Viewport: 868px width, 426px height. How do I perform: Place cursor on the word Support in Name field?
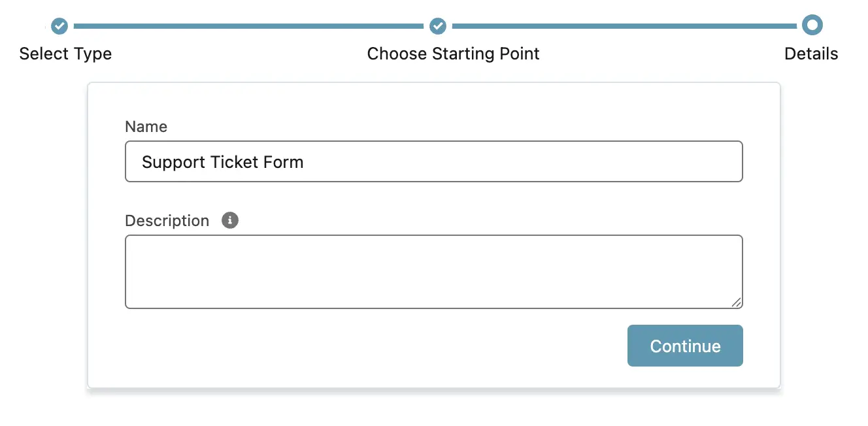tap(173, 163)
